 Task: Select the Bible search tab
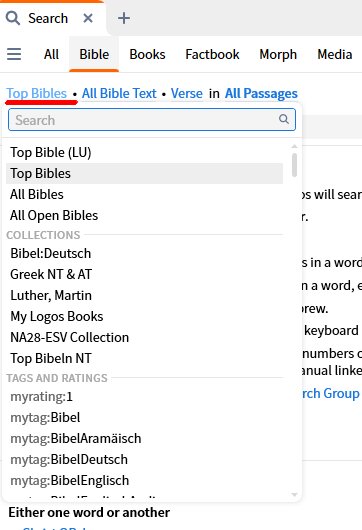(x=94, y=54)
